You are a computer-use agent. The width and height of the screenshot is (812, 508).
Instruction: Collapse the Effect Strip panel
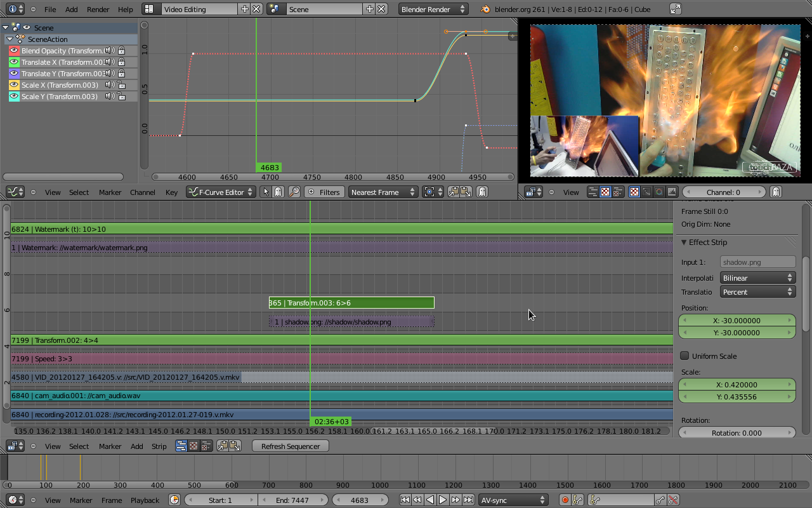pos(684,242)
